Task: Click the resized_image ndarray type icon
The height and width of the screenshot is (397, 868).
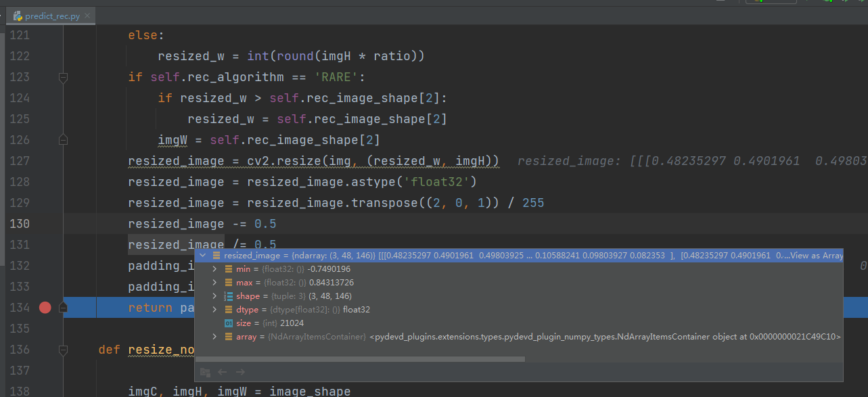Action: [x=216, y=256]
